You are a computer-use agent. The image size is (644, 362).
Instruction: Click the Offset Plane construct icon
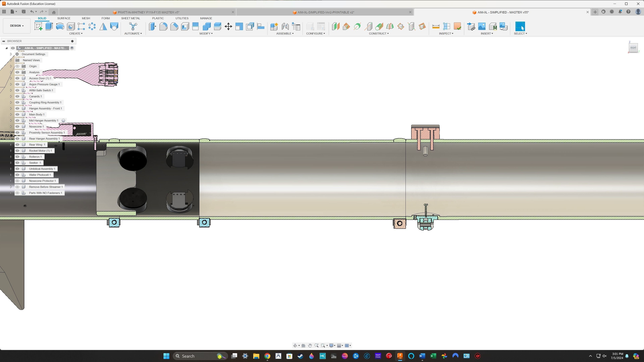click(335, 26)
